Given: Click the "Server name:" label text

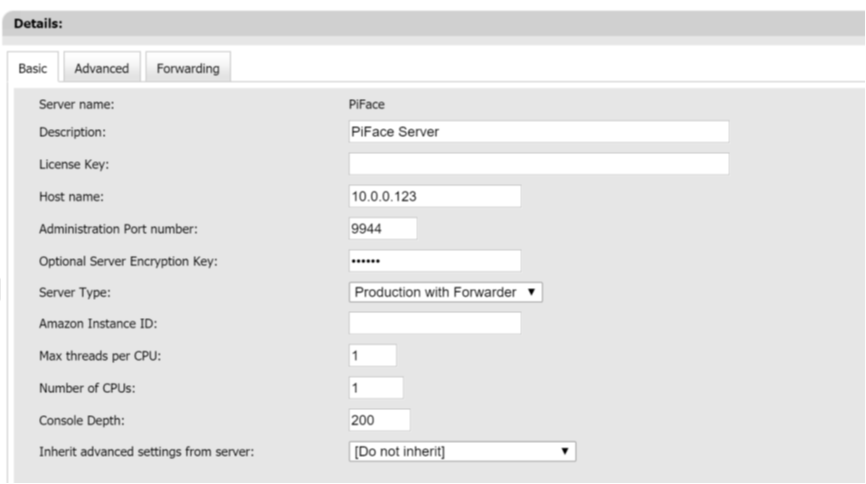Looking at the screenshot, I should (74, 102).
